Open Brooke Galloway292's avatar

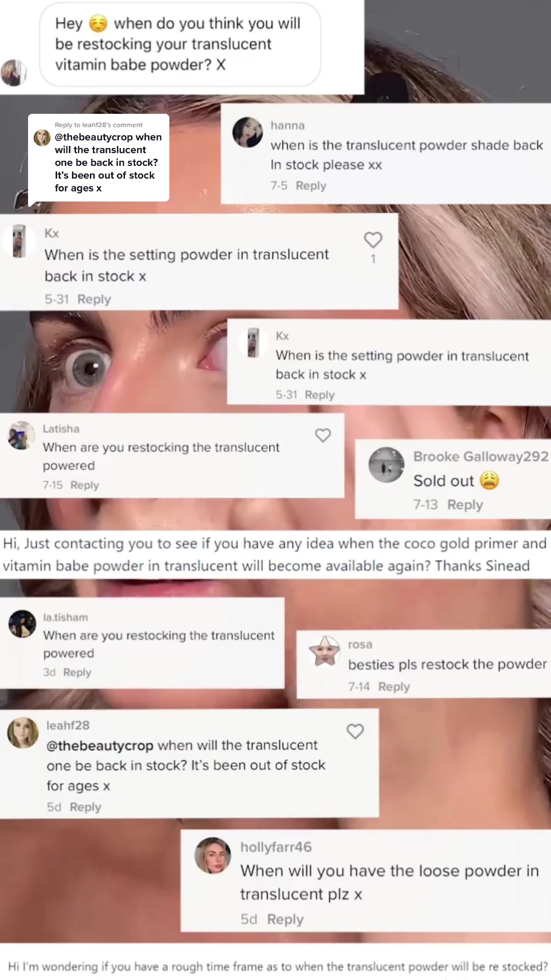click(386, 465)
